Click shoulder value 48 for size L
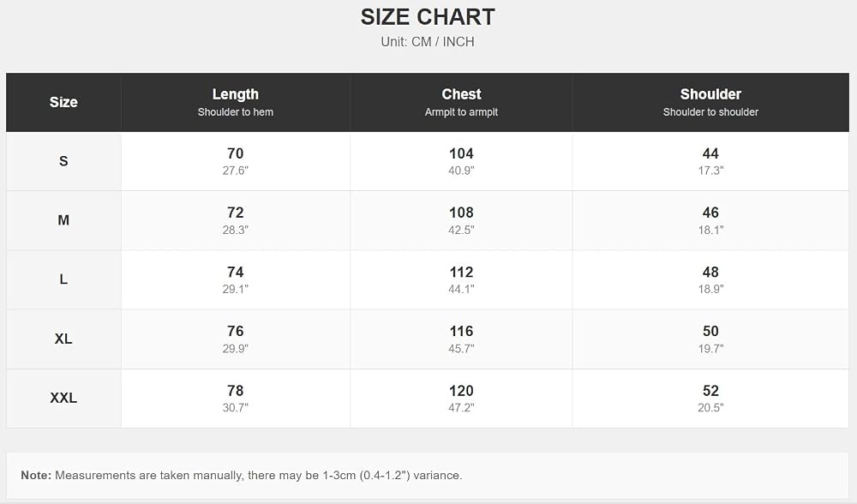This screenshot has width=857, height=504. tap(710, 273)
